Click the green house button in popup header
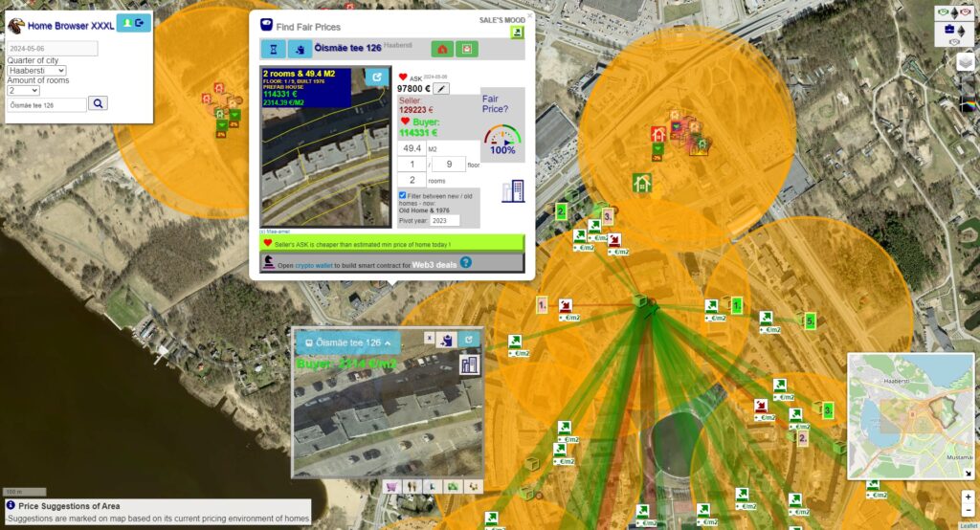 coord(442,49)
